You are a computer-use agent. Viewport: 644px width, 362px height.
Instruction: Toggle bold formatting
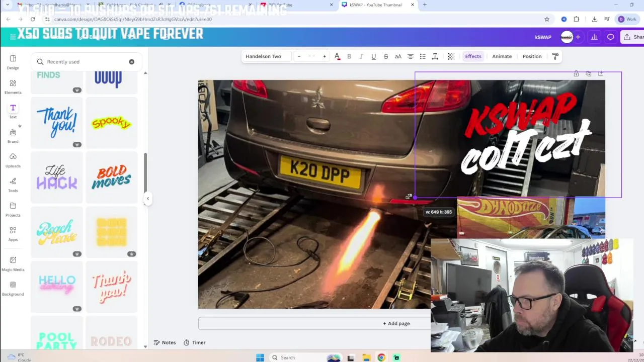pyautogui.click(x=349, y=56)
